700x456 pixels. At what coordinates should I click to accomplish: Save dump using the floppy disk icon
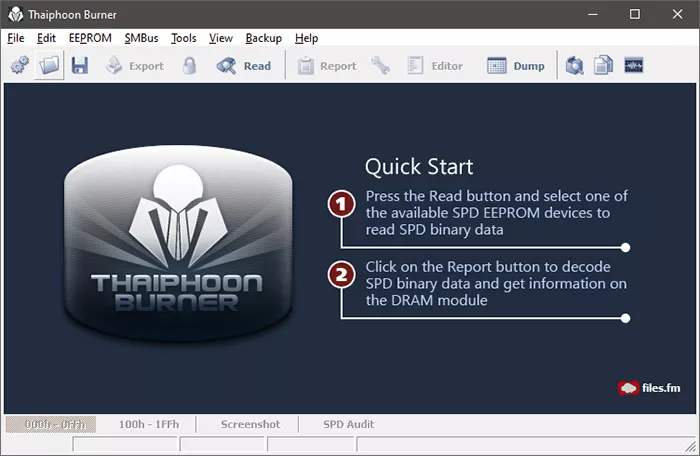point(80,66)
